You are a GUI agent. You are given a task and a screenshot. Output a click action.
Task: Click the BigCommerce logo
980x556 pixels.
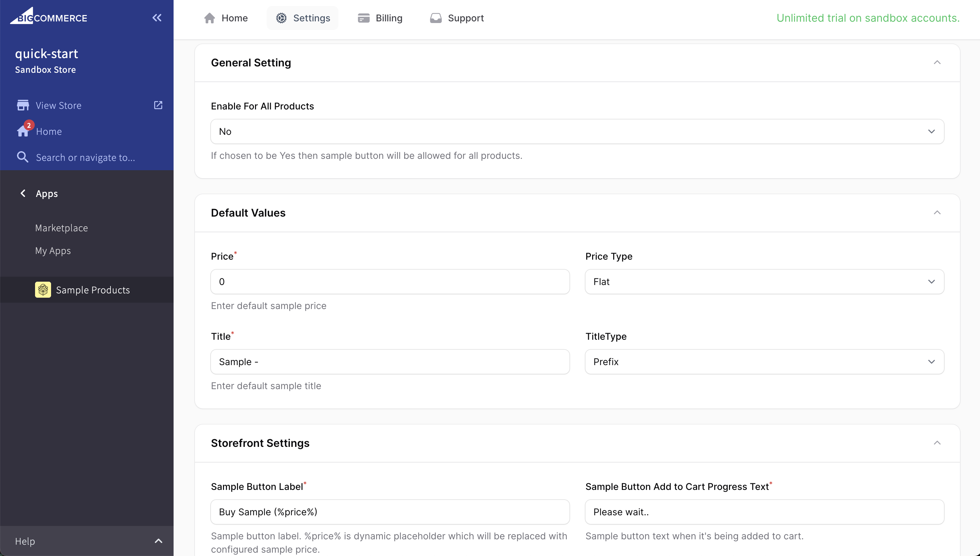[48, 16]
